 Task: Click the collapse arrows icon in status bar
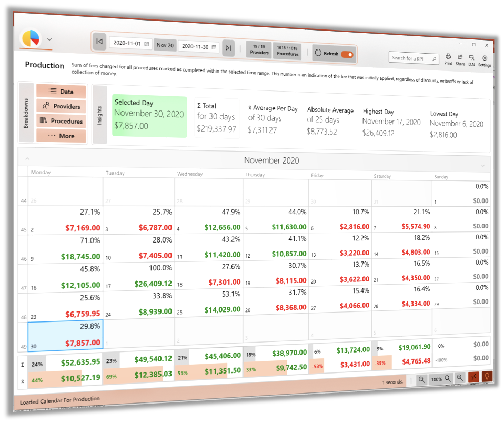(475, 377)
